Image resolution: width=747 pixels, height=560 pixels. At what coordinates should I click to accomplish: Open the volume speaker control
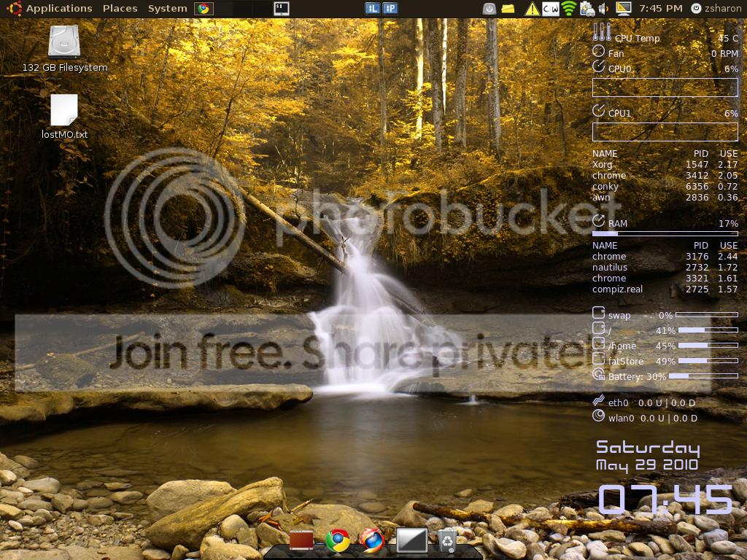pos(603,9)
